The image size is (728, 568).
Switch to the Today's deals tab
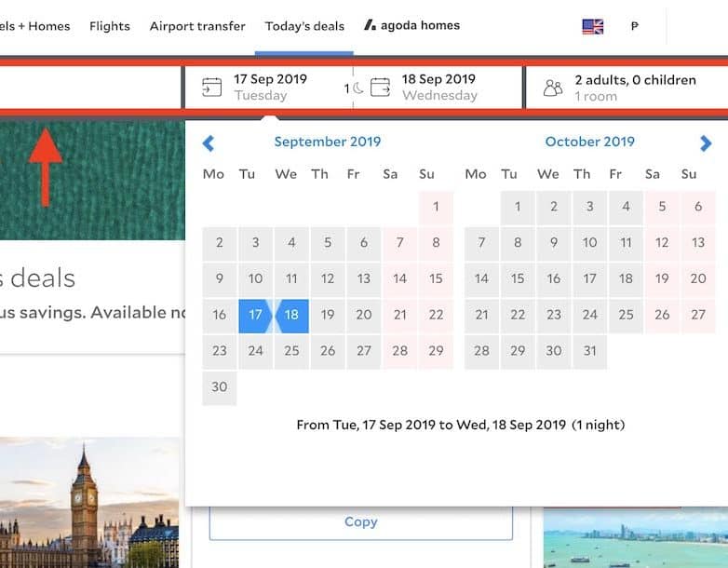click(x=304, y=26)
